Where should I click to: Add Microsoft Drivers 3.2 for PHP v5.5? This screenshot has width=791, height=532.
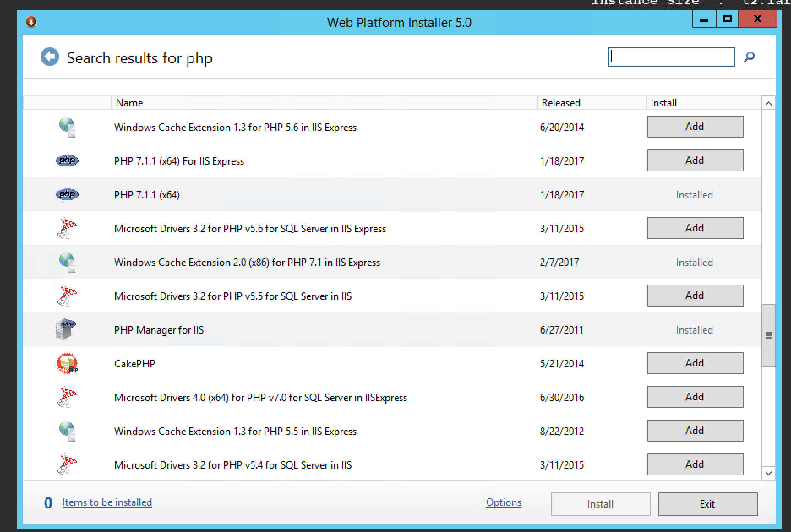click(695, 296)
